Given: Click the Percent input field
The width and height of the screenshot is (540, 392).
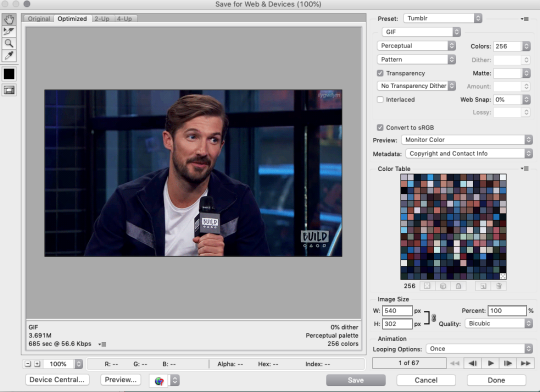Looking at the screenshot, I should [x=507, y=311].
